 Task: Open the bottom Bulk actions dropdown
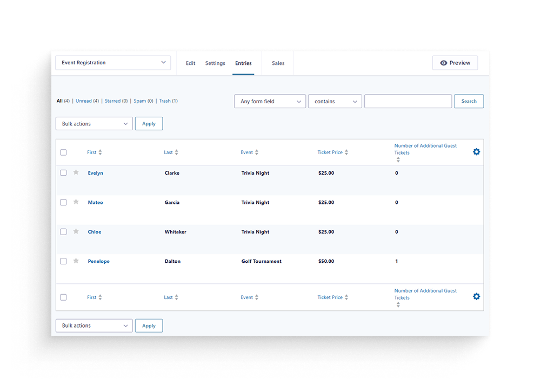pos(94,325)
